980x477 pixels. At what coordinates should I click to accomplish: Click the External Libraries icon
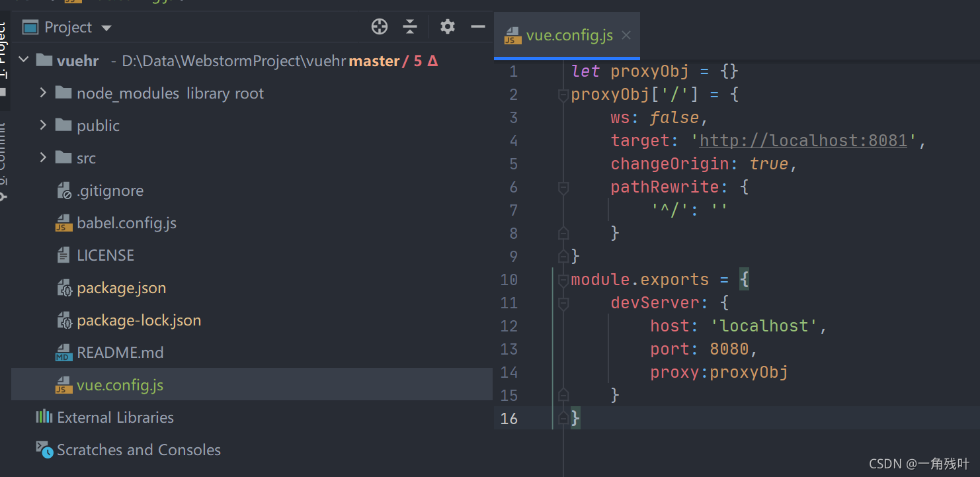tap(44, 417)
